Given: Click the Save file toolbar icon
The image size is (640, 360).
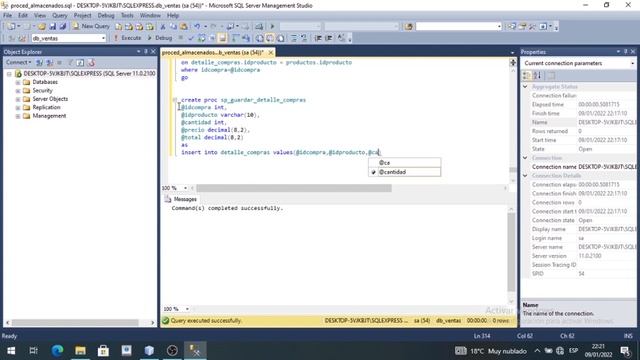Looking at the screenshot, I should pos(52,27).
